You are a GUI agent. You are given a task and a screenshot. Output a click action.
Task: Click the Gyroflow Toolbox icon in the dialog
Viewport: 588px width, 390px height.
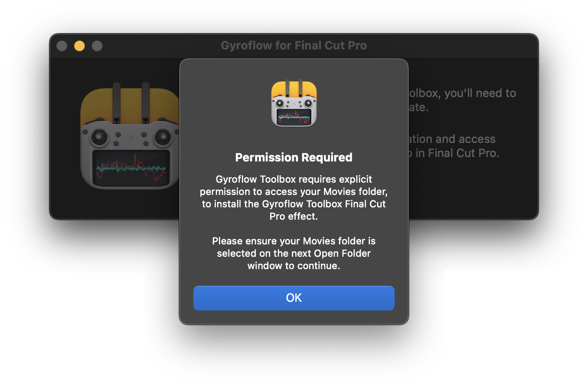[x=294, y=103]
